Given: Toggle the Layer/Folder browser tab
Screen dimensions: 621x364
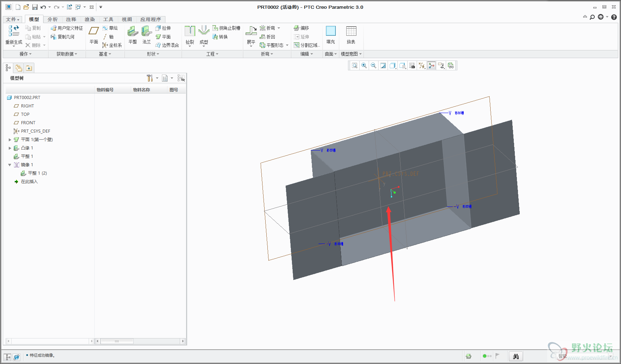Looking at the screenshot, I should pos(19,68).
